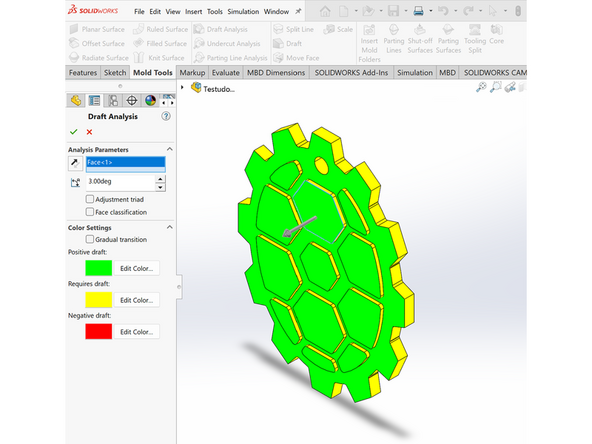Open Save dropdown arrow
Screen dimensions: 592x444
pyautogui.click(x=405, y=11)
